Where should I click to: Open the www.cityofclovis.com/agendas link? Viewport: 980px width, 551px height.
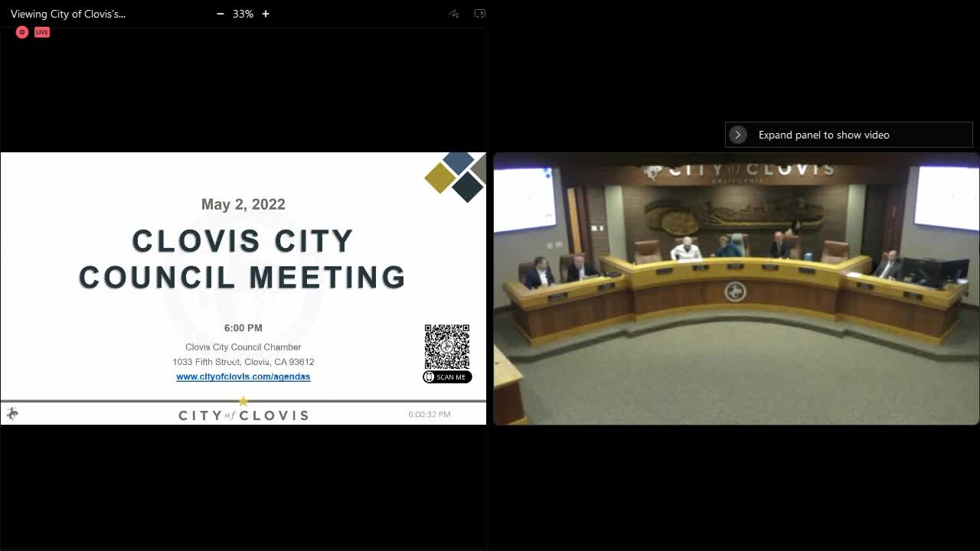coord(243,377)
